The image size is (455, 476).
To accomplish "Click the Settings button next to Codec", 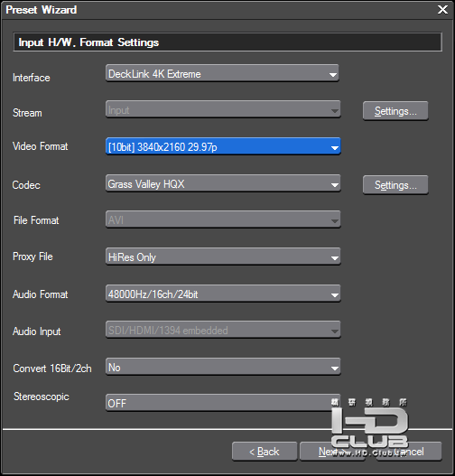I will click(x=395, y=185).
